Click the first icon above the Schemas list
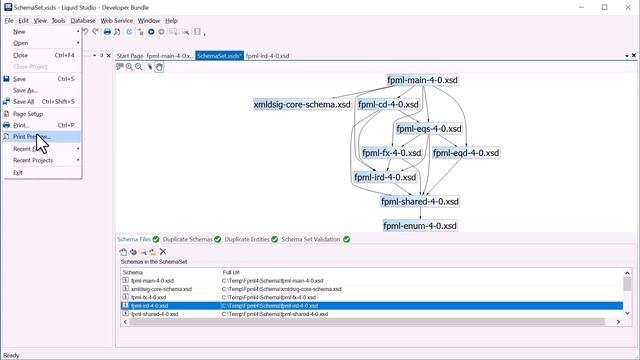The width and height of the screenshot is (640, 360). tap(123, 252)
